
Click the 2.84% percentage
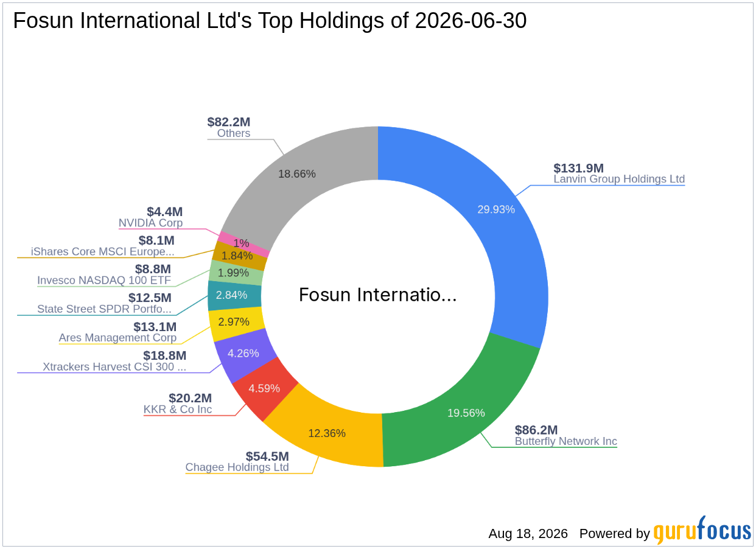[x=231, y=295]
